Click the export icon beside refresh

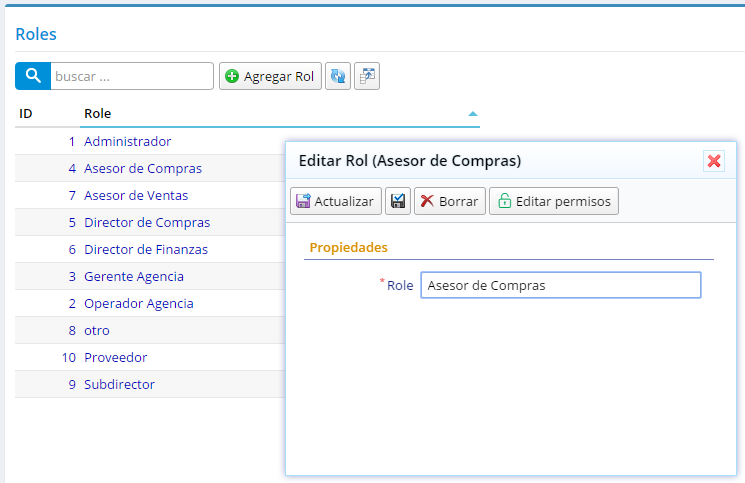tap(367, 76)
